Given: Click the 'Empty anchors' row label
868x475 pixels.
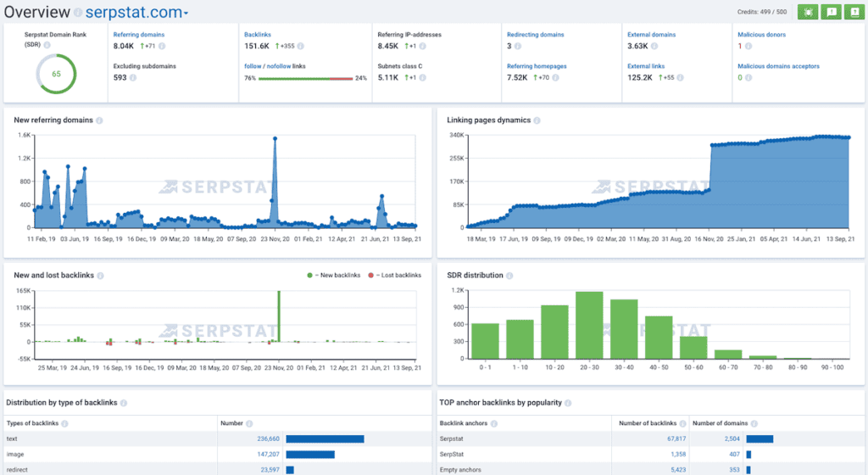Looking at the screenshot, I should point(460,469).
